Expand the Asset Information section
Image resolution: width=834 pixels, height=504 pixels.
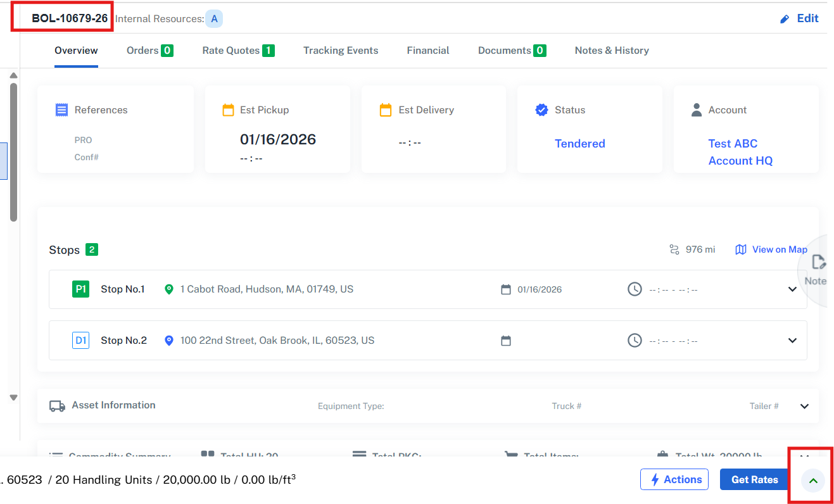[804, 406]
